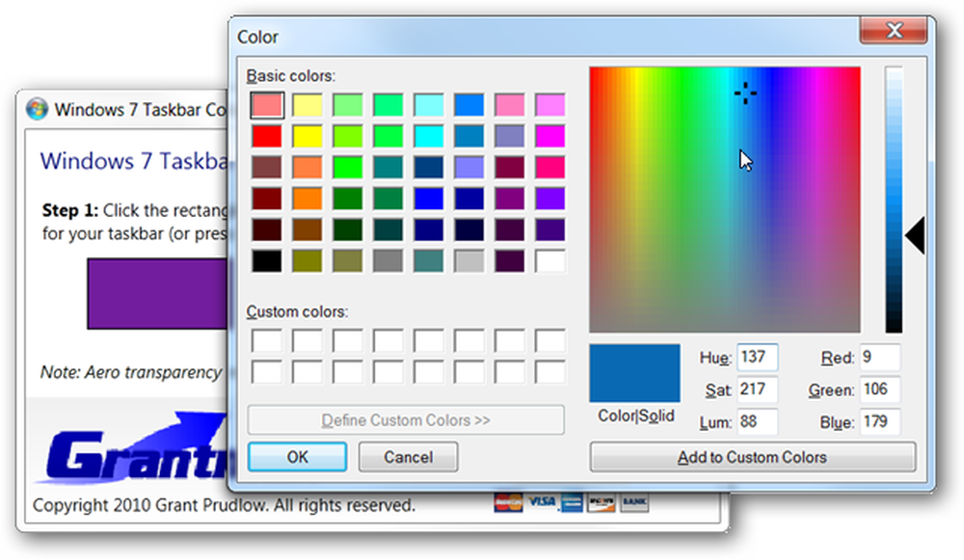The image size is (964, 560).
Task: Select the medium gray basic color
Action: [388, 260]
